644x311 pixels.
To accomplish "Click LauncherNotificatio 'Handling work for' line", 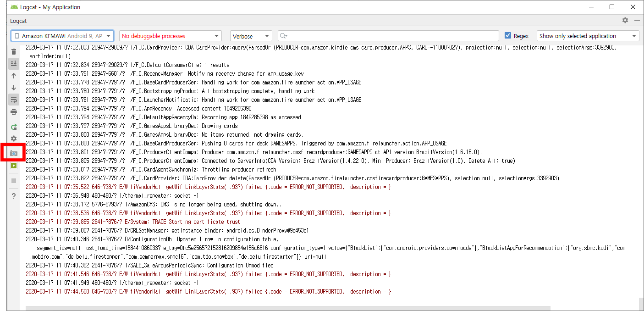I will point(193,100).
